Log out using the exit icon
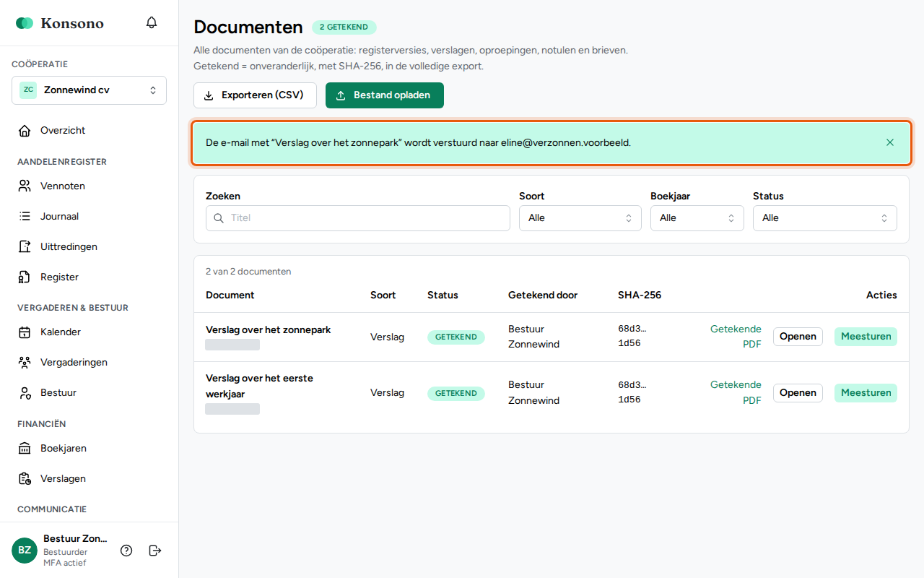924x578 pixels. [x=155, y=551]
